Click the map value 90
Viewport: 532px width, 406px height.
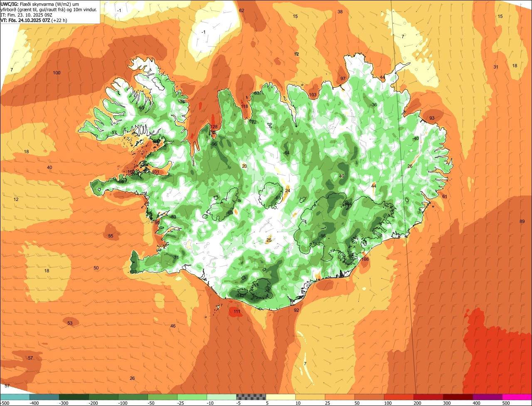[x=157, y=223]
